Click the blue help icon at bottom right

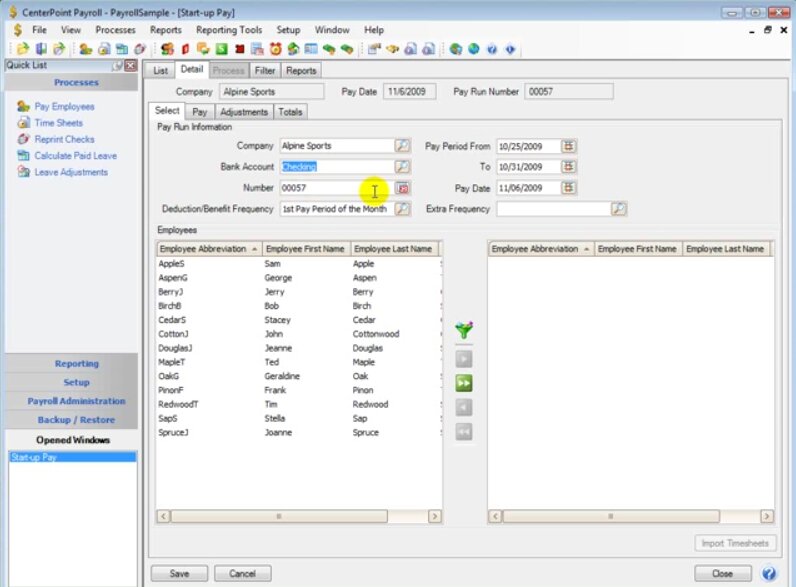coord(769,573)
